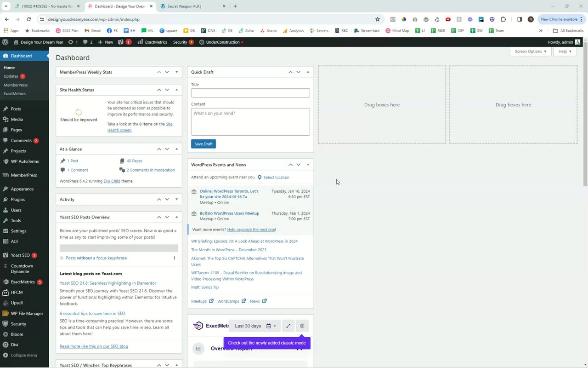Expand ExactMetrics widget to full width
The image size is (588, 368).
tap(288, 326)
